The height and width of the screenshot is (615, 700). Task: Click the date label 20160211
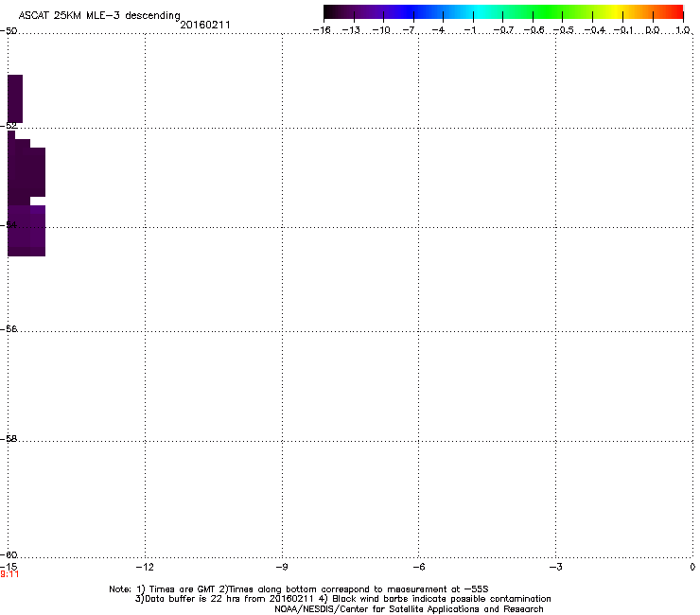tap(205, 25)
